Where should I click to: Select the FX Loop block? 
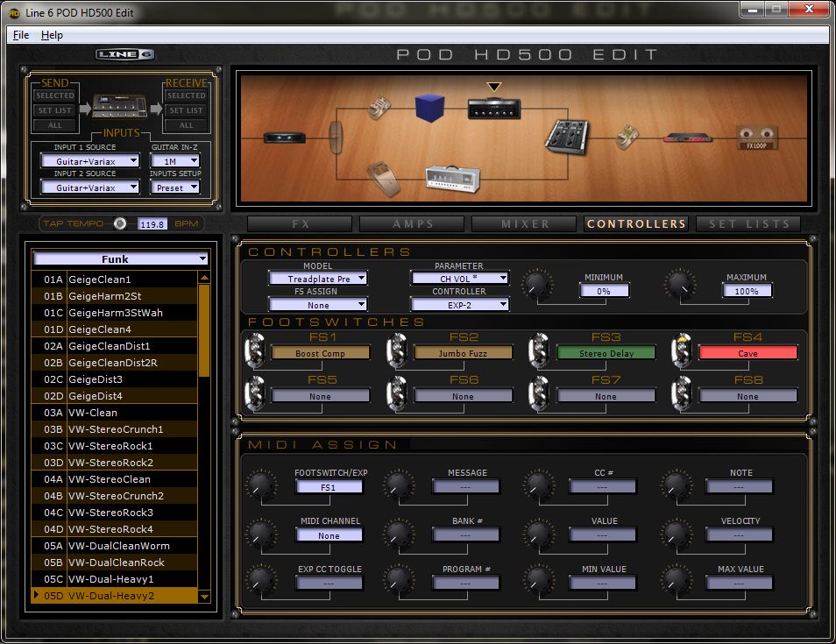[756, 138]
